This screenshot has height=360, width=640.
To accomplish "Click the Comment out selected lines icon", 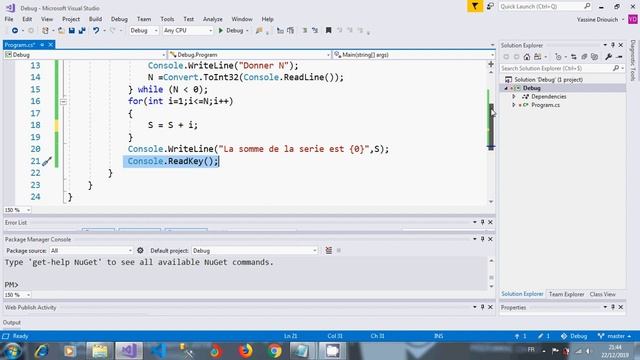I will [304, 31].
